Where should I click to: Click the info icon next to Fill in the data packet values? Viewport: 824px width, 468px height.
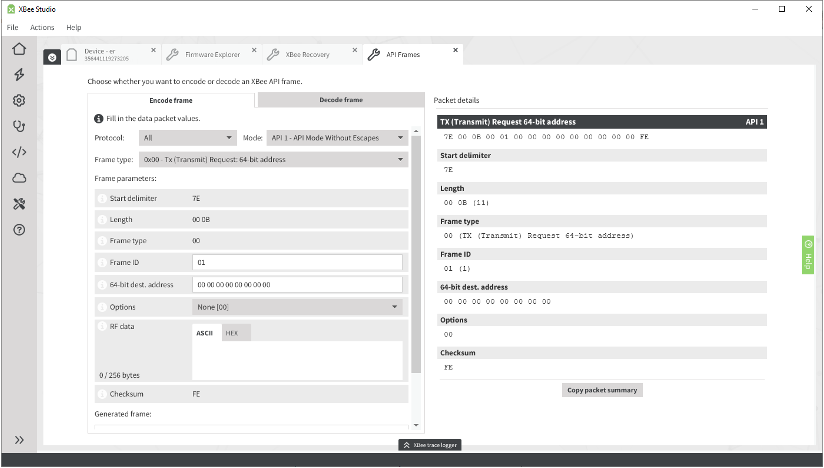pos(98,119)
